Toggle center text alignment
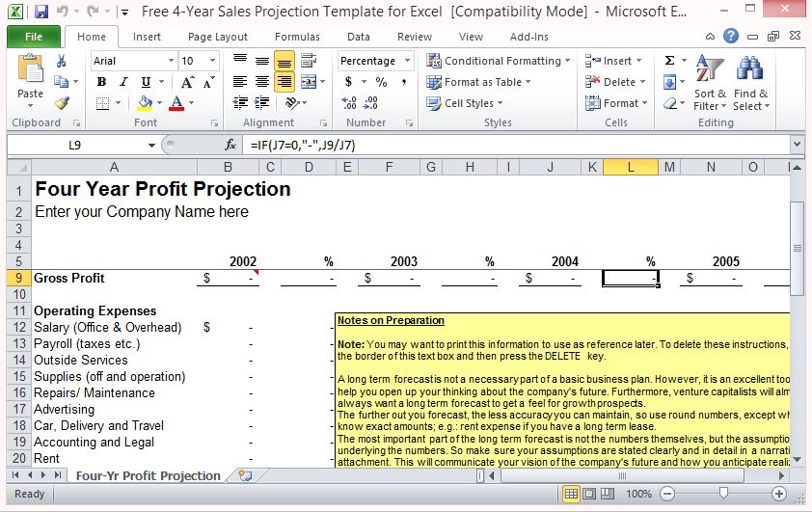Screen dimensions: 812x512 tap(262, 82)
